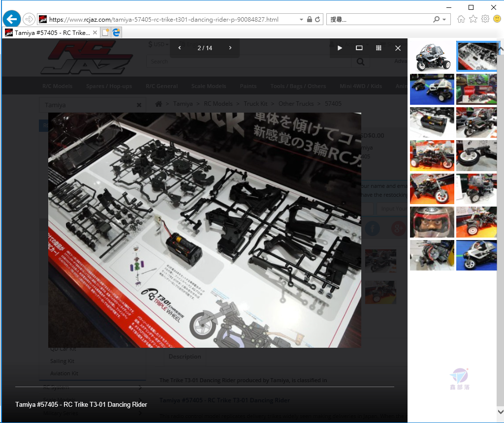The height and width of the screenshot is (423, 504).
Task: Click the vertical scrollbar up arrow
Action: coord(501,49)
